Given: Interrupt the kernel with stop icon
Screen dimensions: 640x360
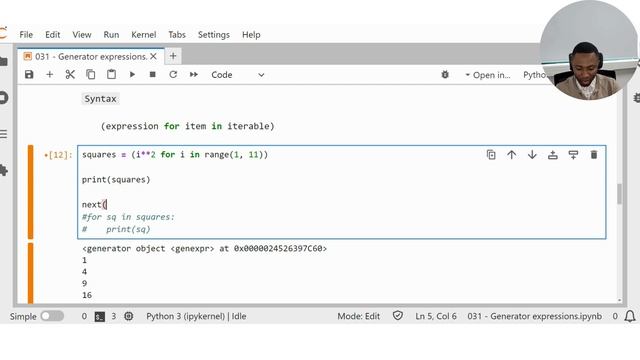Looking at the screenshot, I should coord(152,75).
